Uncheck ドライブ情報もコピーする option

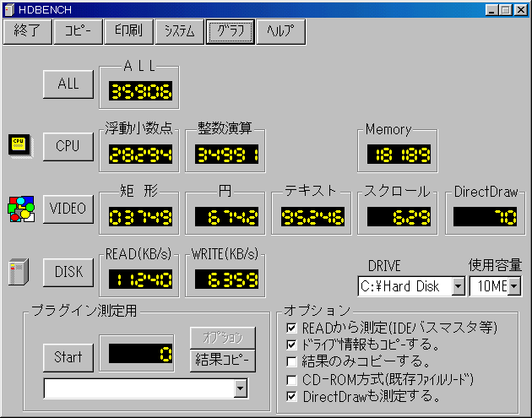[291, 345]
